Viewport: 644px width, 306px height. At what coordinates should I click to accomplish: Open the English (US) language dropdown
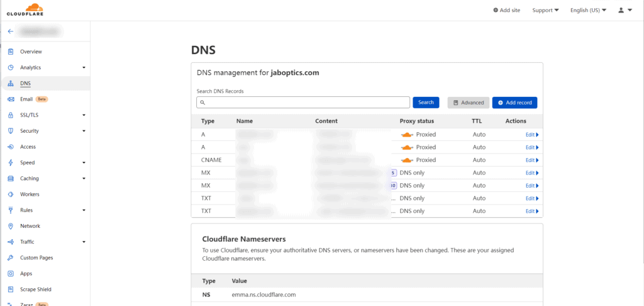point(588,10)
